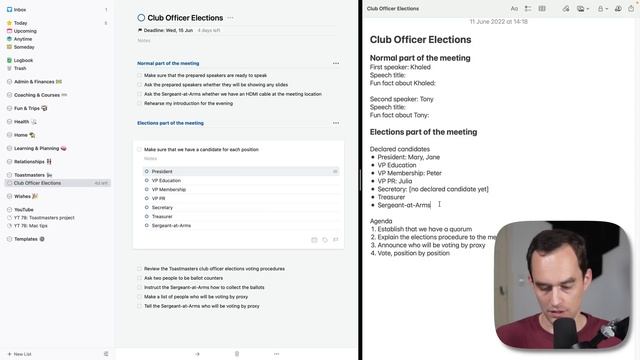This screenshot has width=640, height=360.
Task: Open the media dropdown in Notes toolbar
Action: (582, 9)
